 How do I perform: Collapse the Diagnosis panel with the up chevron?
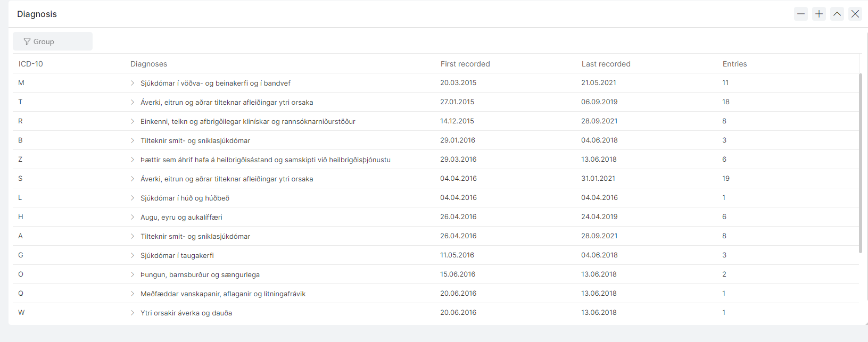click(837, 14)
